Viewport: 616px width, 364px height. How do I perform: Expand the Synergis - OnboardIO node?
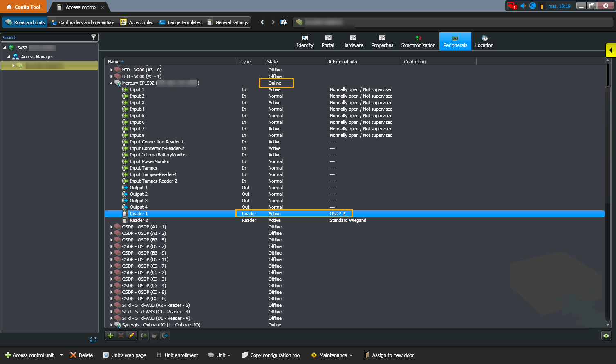point(111,325)
